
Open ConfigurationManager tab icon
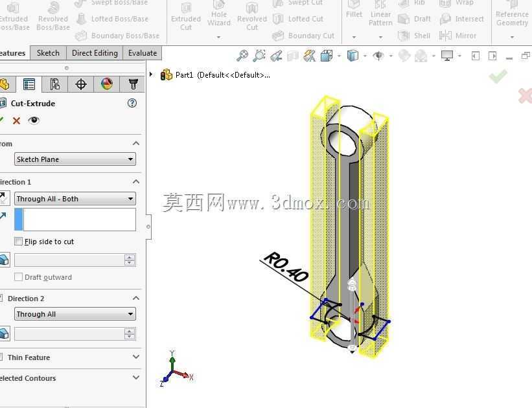(54, 84)
